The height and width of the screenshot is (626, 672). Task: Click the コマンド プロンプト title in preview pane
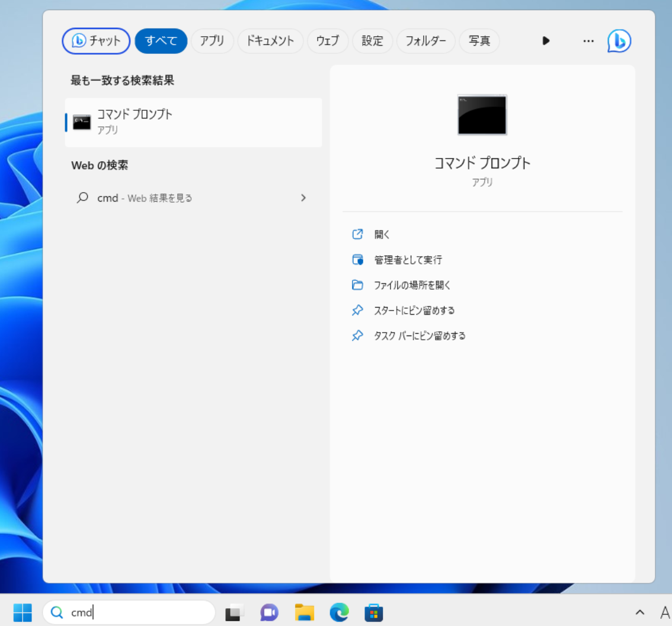pyautogui.click(x=482, y=163)
